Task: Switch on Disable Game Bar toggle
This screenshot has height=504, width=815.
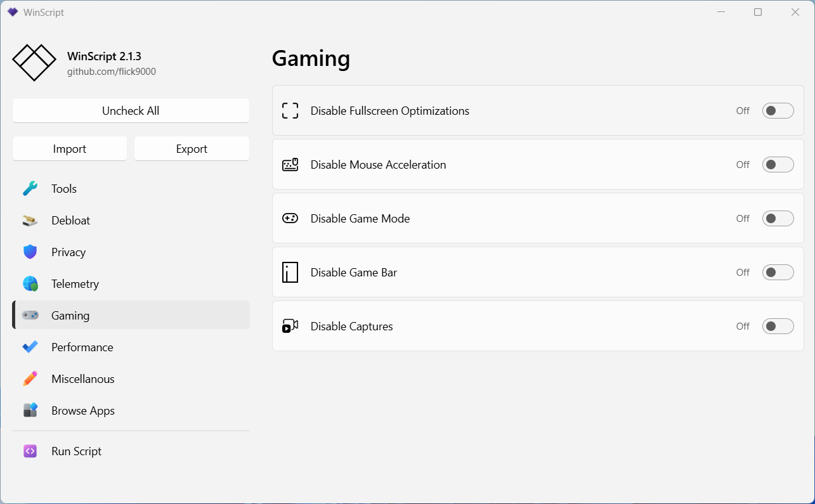Action: 778,273
